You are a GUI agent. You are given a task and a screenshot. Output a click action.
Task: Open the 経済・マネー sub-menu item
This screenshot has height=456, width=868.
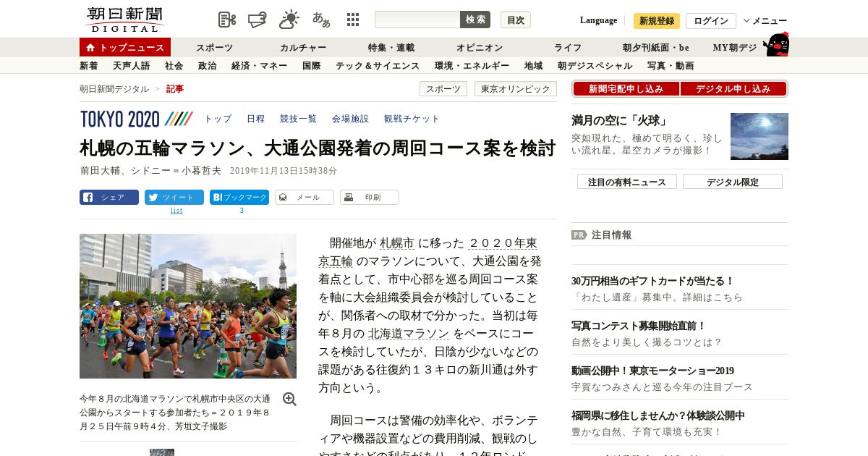[x=259, y=66]
